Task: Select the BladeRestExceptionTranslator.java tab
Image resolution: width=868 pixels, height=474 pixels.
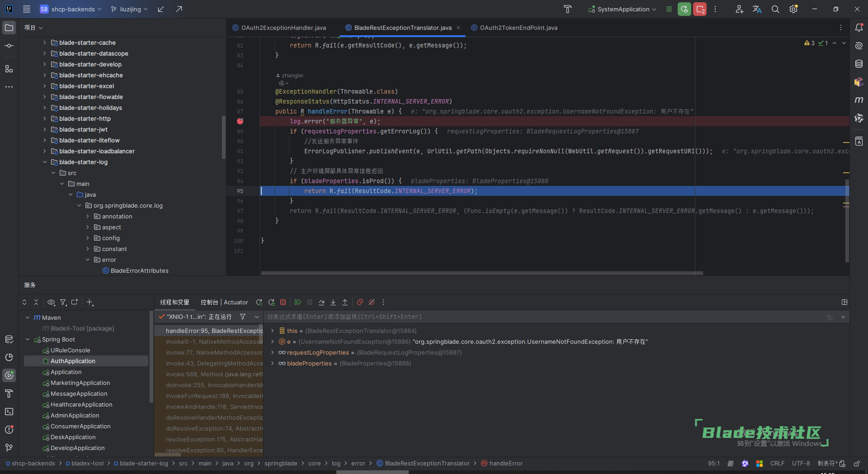Action: pyautogui.click(x=403, y=28)
